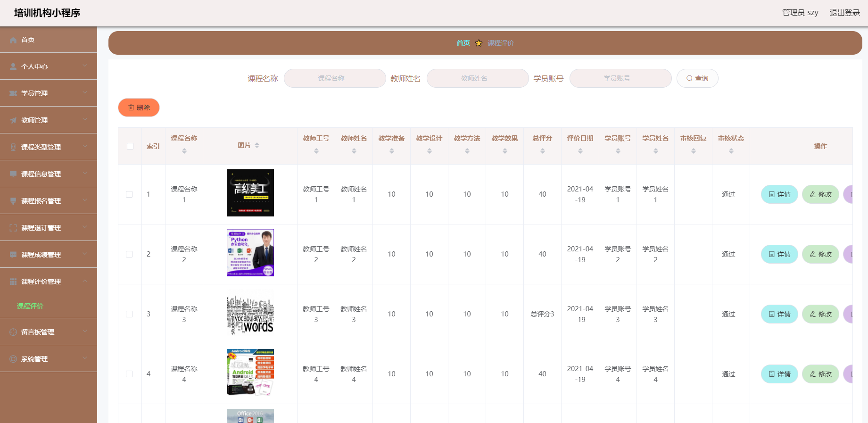
Task: Click the 教师管理 paper-plane icon
Action: pos(13,121)
